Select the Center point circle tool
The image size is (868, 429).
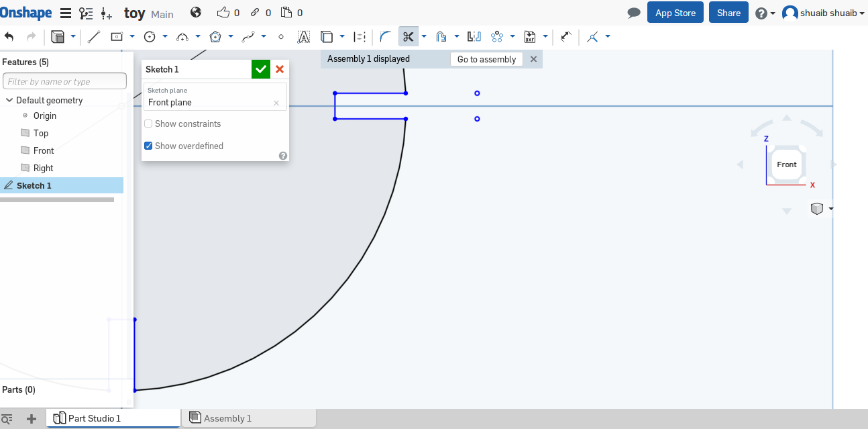pyautogui.click(x=150, y=36)
